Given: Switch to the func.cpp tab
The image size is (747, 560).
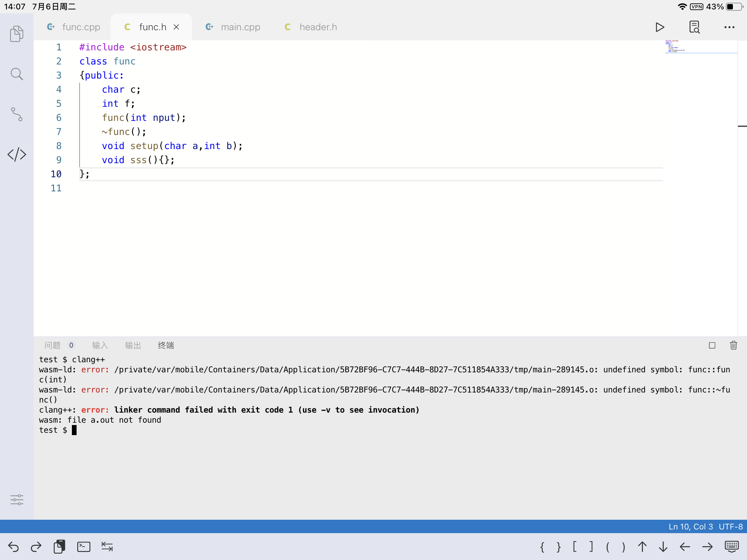Looking at the screenshot, I should [x=74, y=27].
